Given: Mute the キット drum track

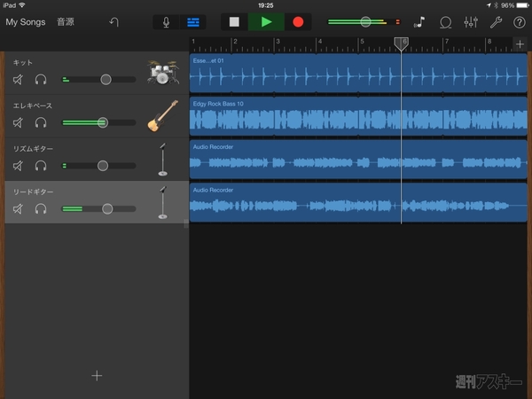Looking at the screenshot, I should (19, 80).
